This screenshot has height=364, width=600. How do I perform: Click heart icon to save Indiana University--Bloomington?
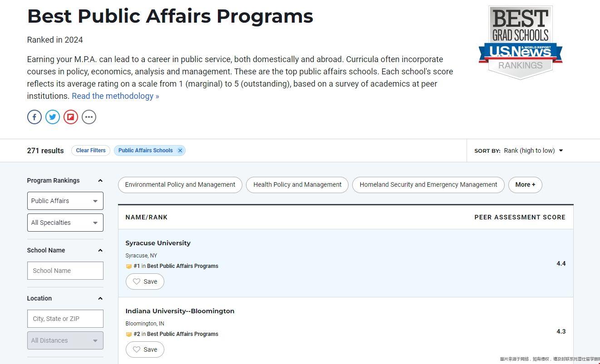pyautogui.click(x=137, y=349)
